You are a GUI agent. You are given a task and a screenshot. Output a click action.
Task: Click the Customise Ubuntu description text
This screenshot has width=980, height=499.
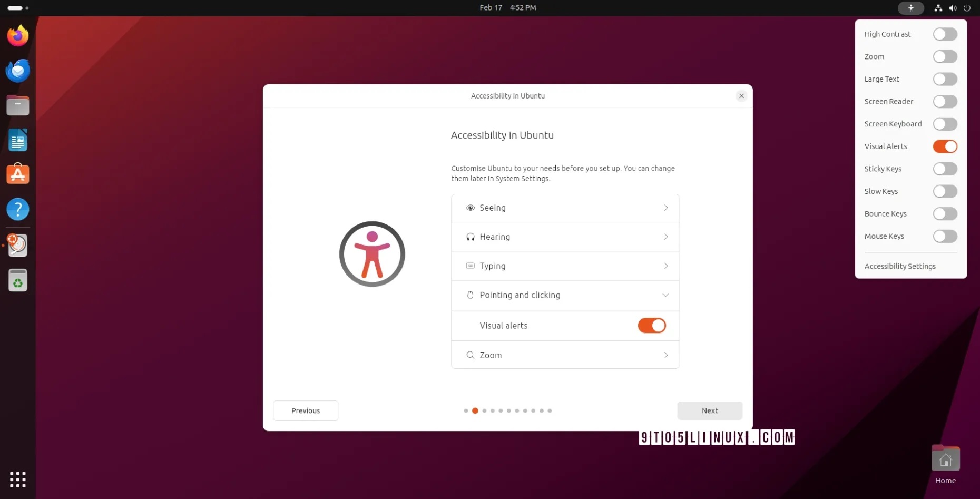[563, 173]
